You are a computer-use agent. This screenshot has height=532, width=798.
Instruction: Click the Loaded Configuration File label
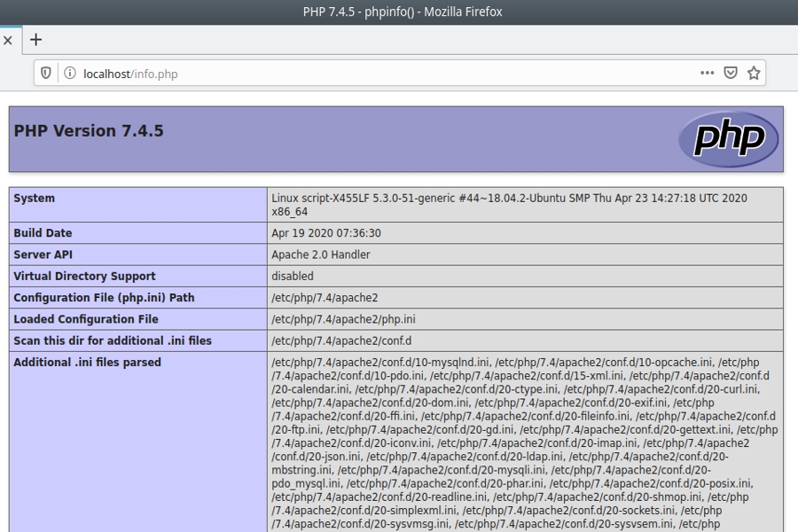pos(85,319)
